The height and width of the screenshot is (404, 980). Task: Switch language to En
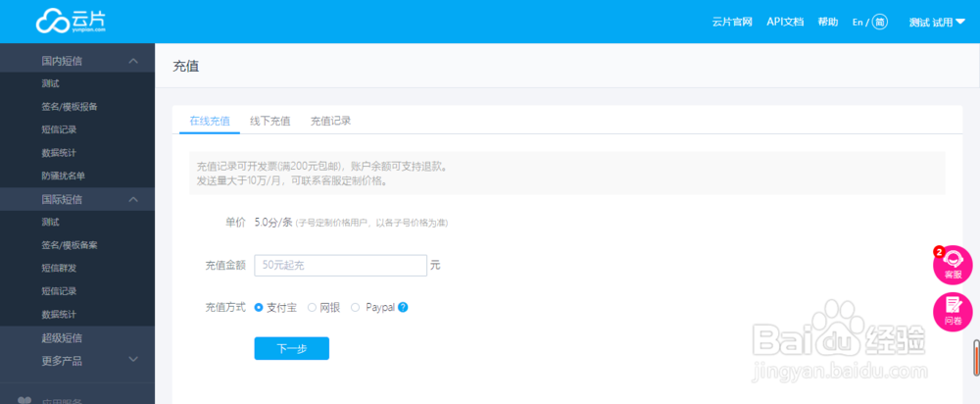pos(857,22)
